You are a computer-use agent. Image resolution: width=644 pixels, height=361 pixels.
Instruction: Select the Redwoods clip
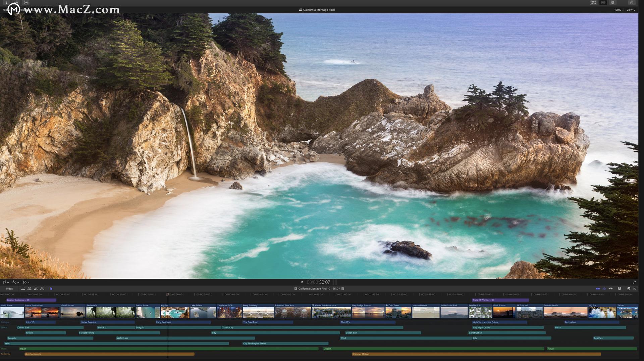pos(110,311)
